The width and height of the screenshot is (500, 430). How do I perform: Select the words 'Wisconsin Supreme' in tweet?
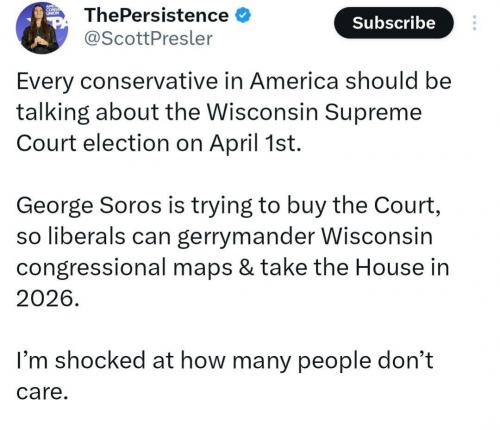[314, 112]
